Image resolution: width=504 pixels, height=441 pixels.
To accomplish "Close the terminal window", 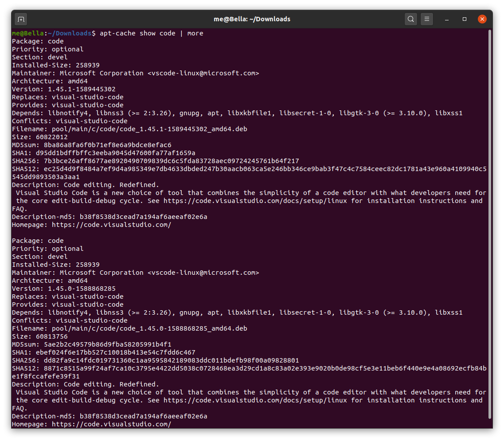I will (482, 20).
